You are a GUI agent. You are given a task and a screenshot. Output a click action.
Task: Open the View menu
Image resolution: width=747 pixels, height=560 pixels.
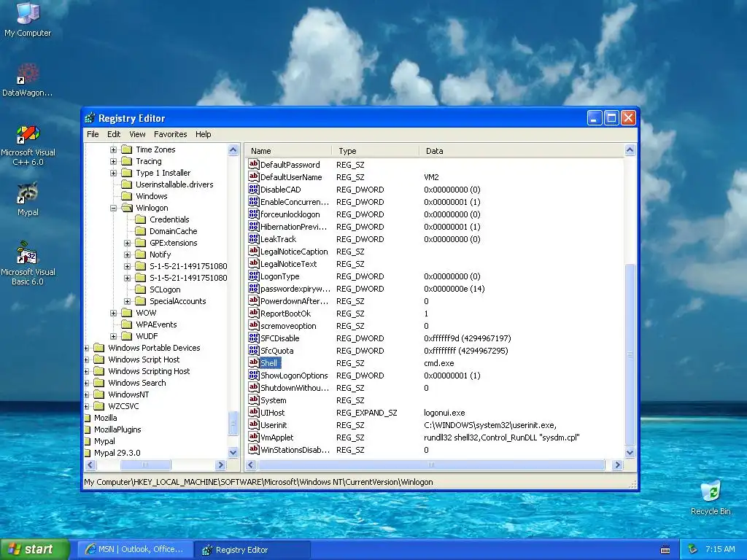(137, 134)
